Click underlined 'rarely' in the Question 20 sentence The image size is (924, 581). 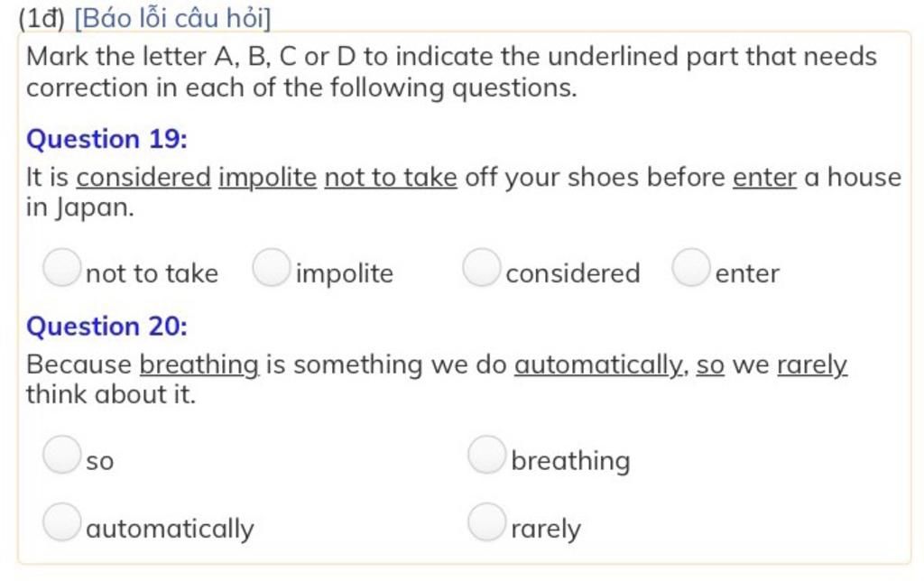(812, 366)
